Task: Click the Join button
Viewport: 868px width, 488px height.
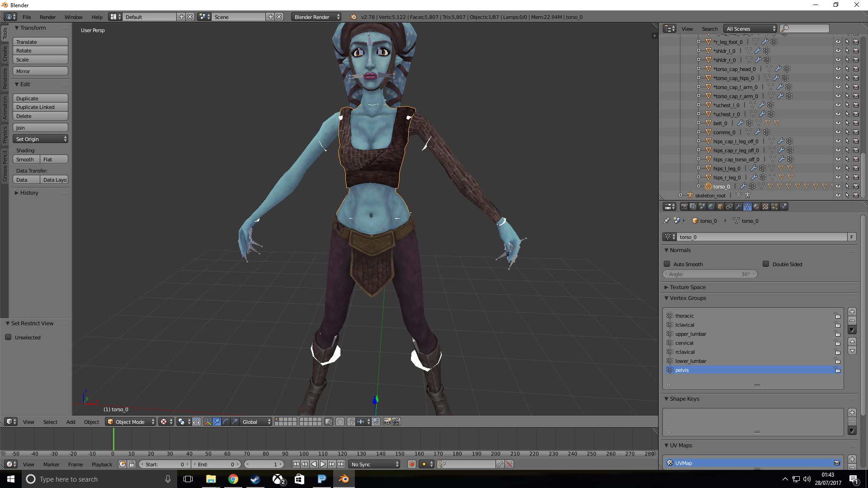Action: click(x=40, y=128)
